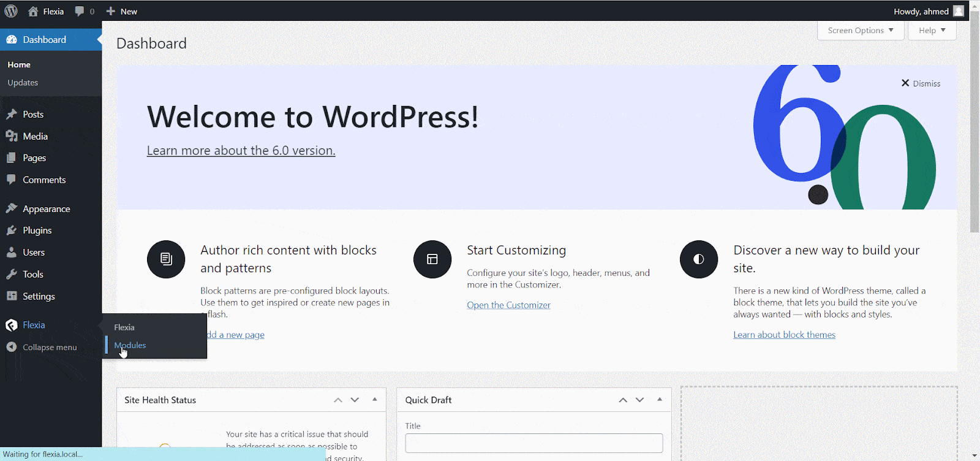Click the blocks and patterns circle icon

pyautogui.click(x=166, y=259)
